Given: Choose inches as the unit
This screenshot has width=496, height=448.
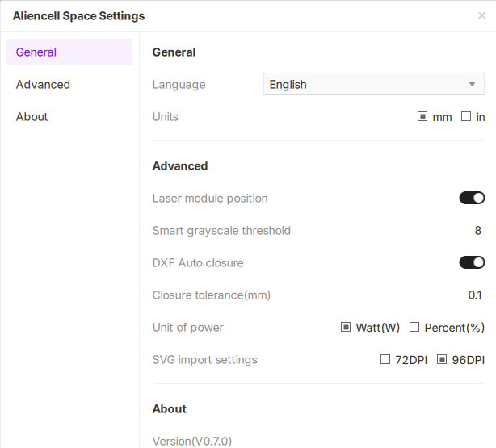Looking at the screenshot, I should click(x=466, y=116).
